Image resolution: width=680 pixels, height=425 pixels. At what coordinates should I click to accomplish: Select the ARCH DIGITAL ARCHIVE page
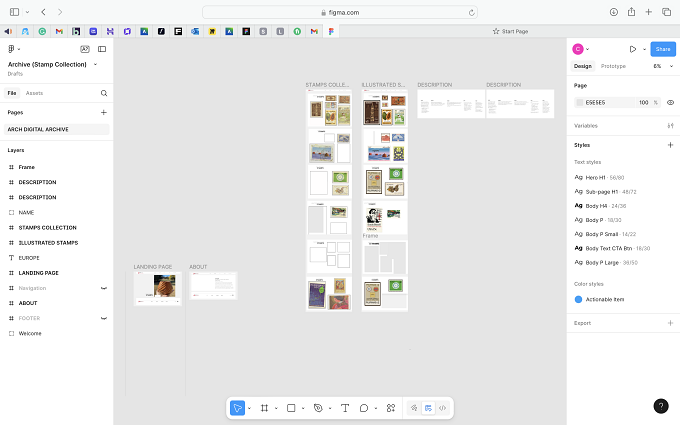coord(56,129)
